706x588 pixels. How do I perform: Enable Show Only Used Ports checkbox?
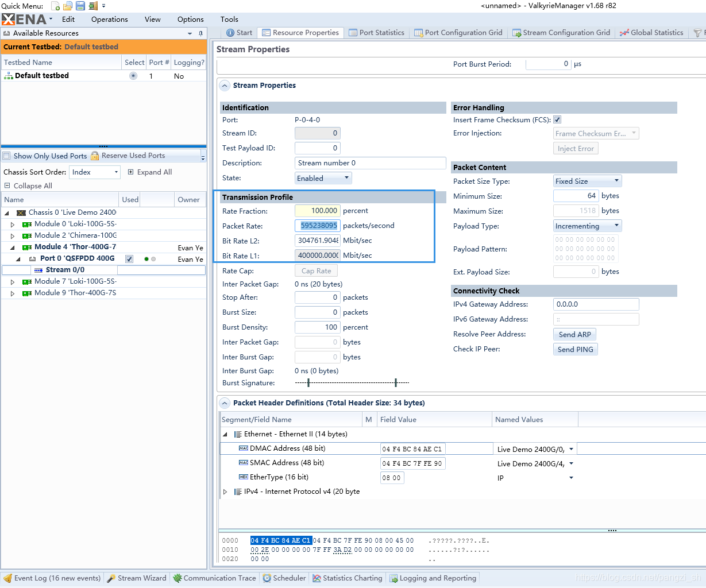tap(7, 156)
